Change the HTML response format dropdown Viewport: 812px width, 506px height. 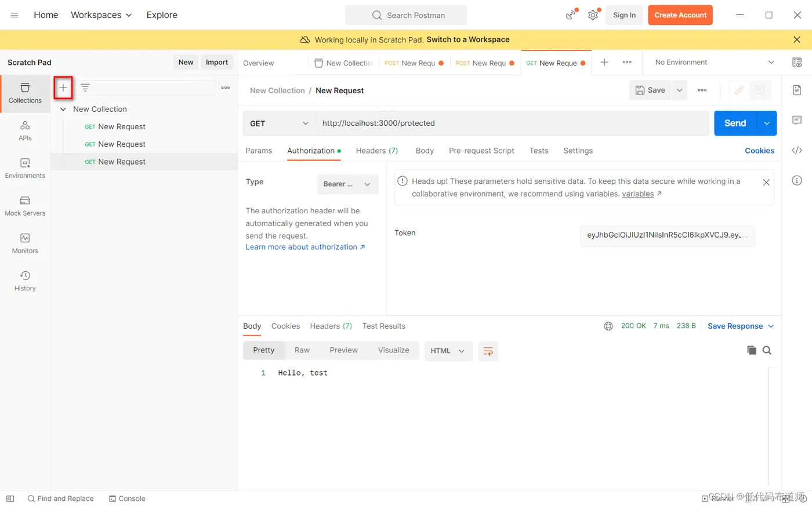click(448, 351)
